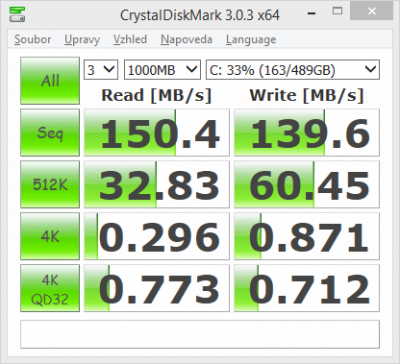Minimize the CrystalDiskMark window
400x364 pixels.
[312, 13]
